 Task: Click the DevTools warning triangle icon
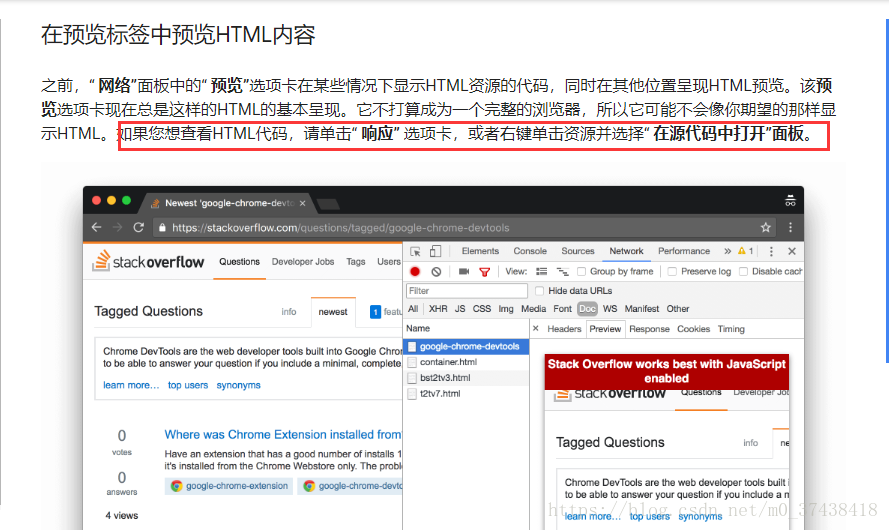tap(742, 251)
